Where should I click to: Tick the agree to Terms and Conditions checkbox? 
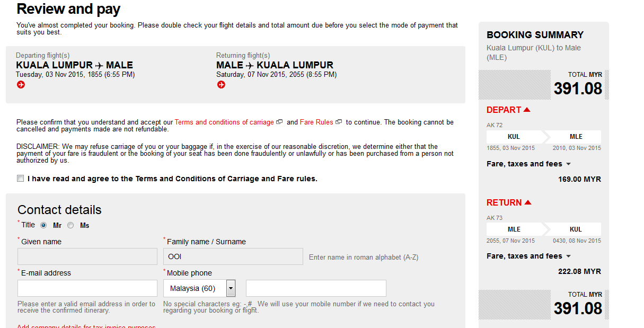point(21,179)
